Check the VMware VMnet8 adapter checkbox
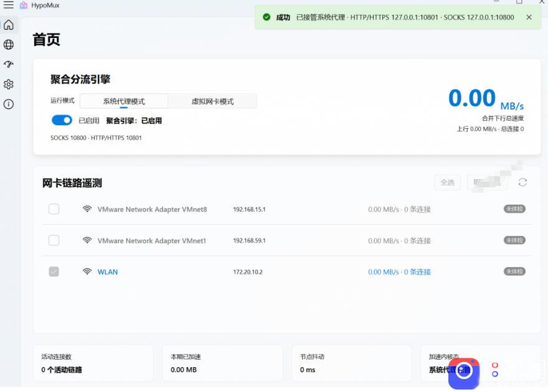Image resolution: width=548 pixels, height=392 pixels. click(x=54, y=209)
